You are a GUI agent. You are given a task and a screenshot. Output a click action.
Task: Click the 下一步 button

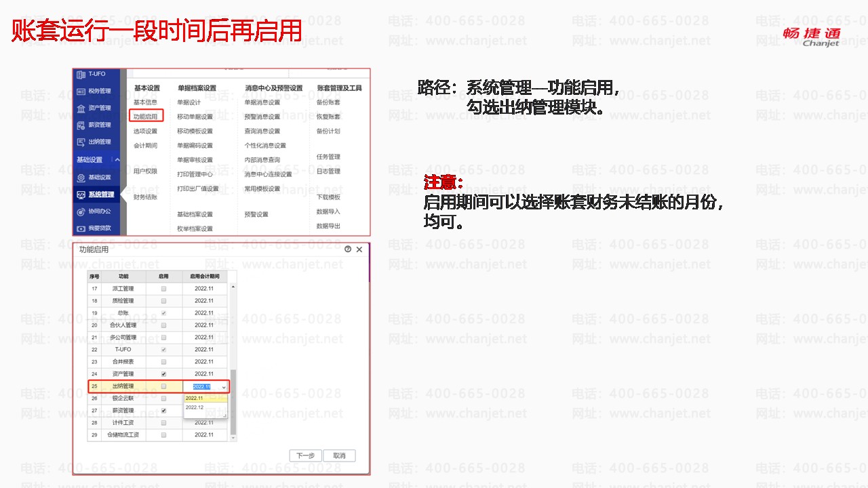[x=305, y=455]
